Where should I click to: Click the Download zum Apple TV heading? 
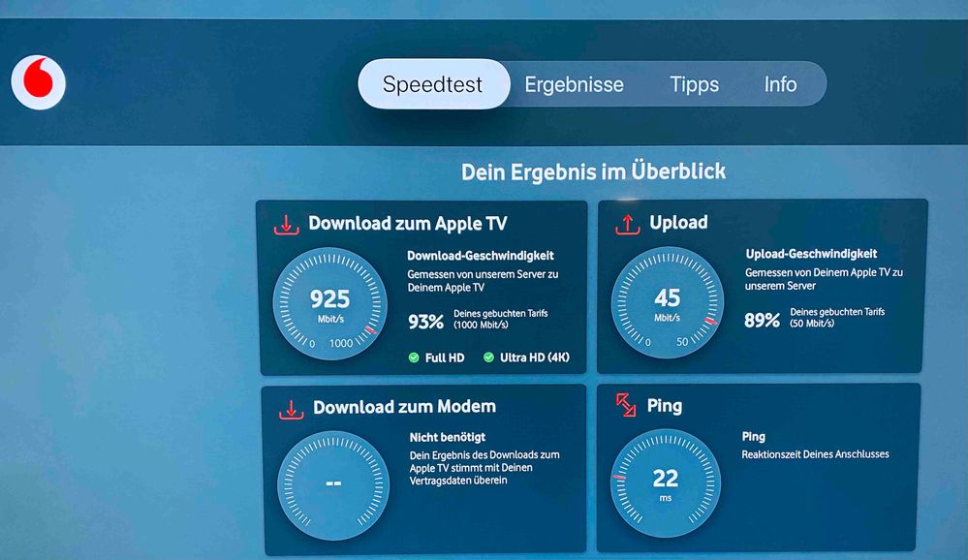[x=407, y=224]
